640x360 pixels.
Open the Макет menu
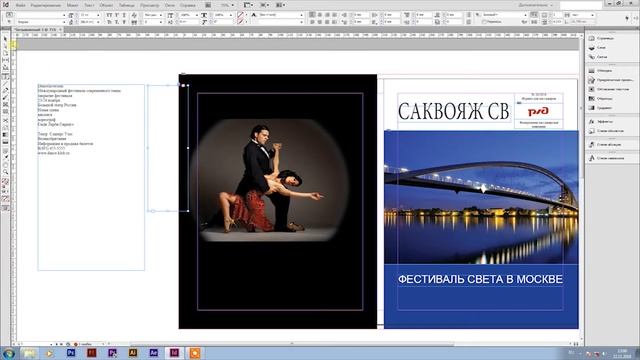pyautogui.click(x=72, y=5)
